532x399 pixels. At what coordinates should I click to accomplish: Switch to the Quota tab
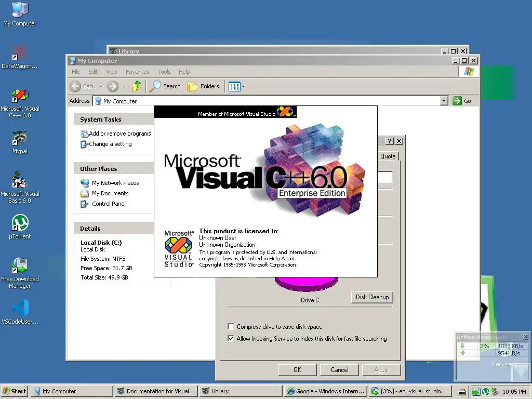pos(388,156)
